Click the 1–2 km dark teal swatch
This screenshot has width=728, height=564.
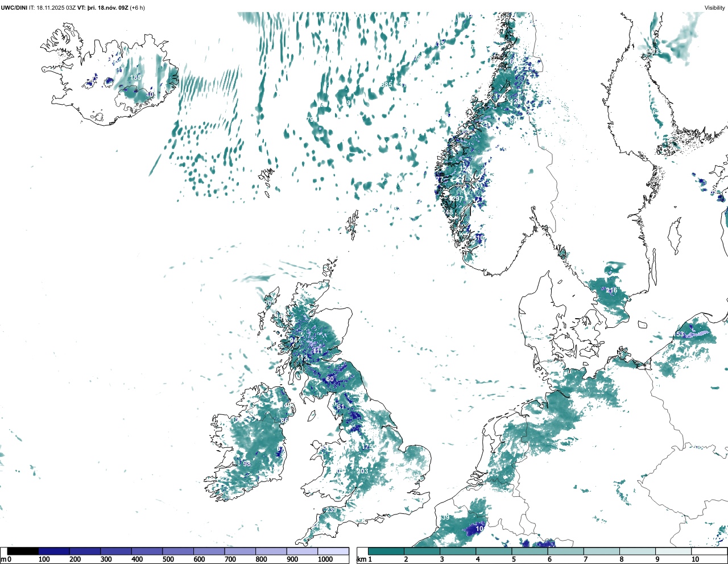tap(386, 551)
